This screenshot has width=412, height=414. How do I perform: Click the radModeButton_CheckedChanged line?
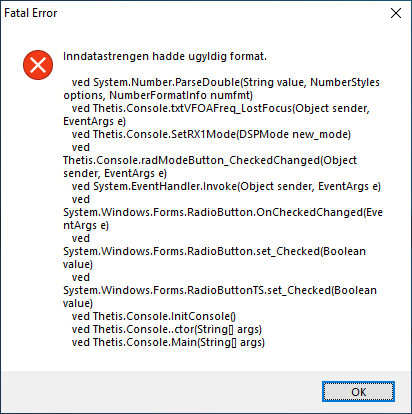(210, 160)
